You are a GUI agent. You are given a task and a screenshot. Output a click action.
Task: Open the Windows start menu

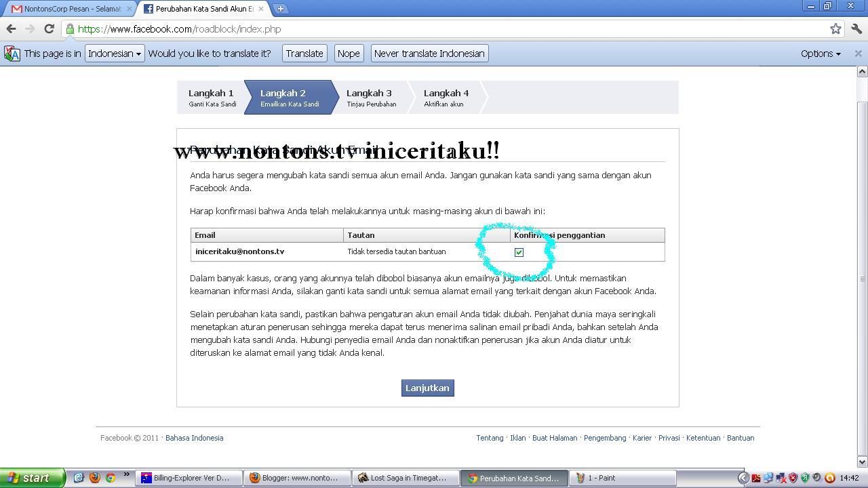tap(33, 478)
